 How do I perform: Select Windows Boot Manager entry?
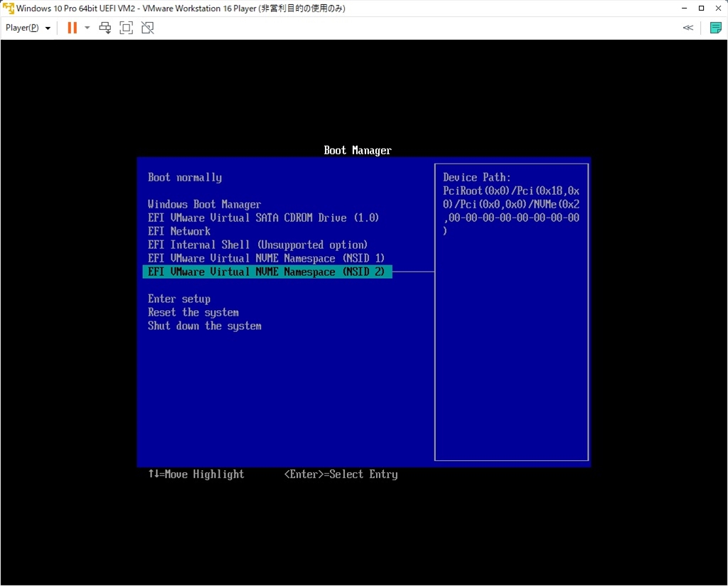(x=204, y=204)
